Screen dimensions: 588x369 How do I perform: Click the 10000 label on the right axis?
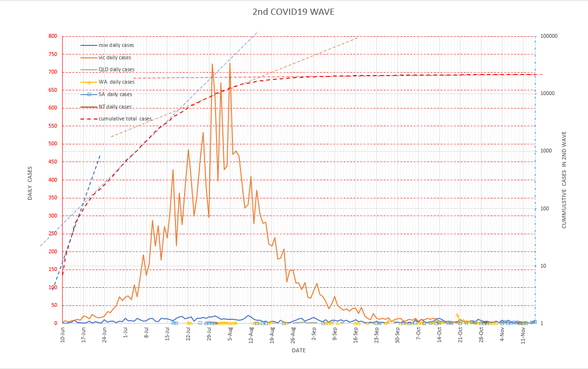[548, 94]
